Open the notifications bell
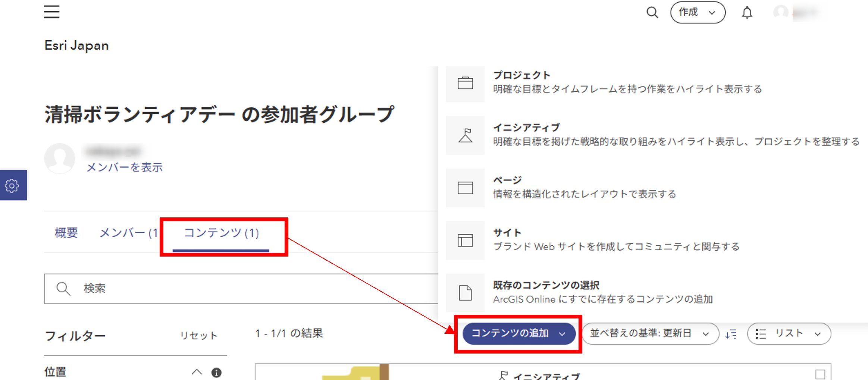Viewport: 868px width, 380px height. pos(747,13)
